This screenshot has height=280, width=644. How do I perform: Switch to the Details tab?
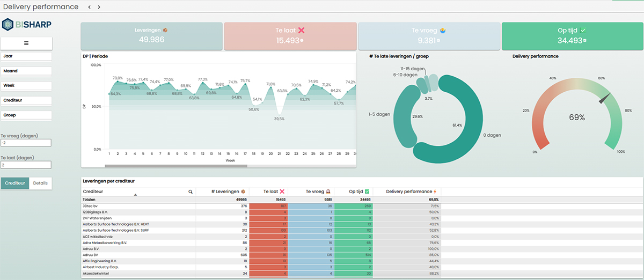pos(40,183)
